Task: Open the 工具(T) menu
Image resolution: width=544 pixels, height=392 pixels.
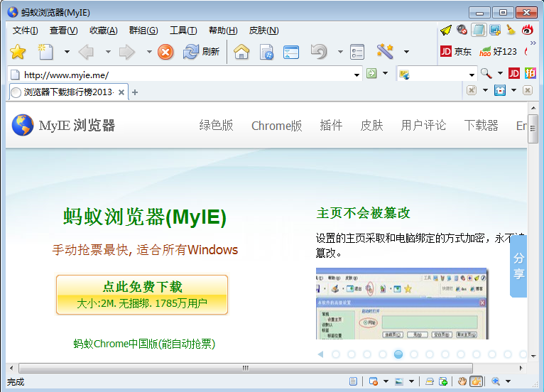Action: coord(183,31)
